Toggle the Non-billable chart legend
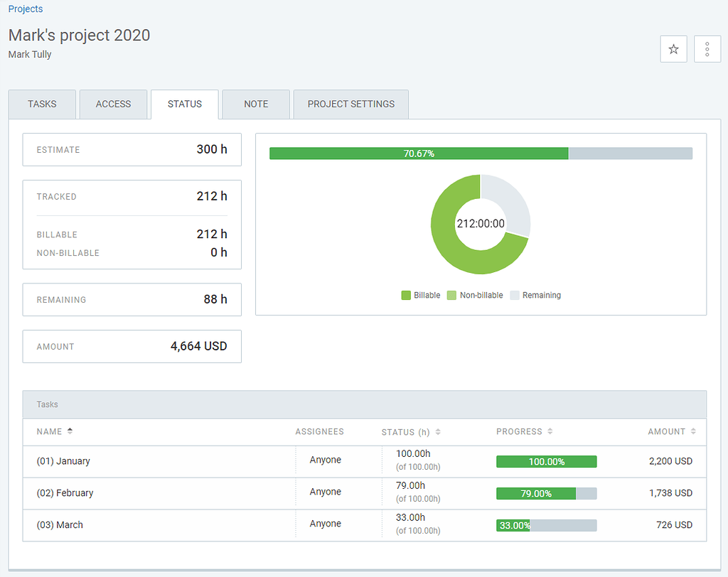 coord(475,295)
